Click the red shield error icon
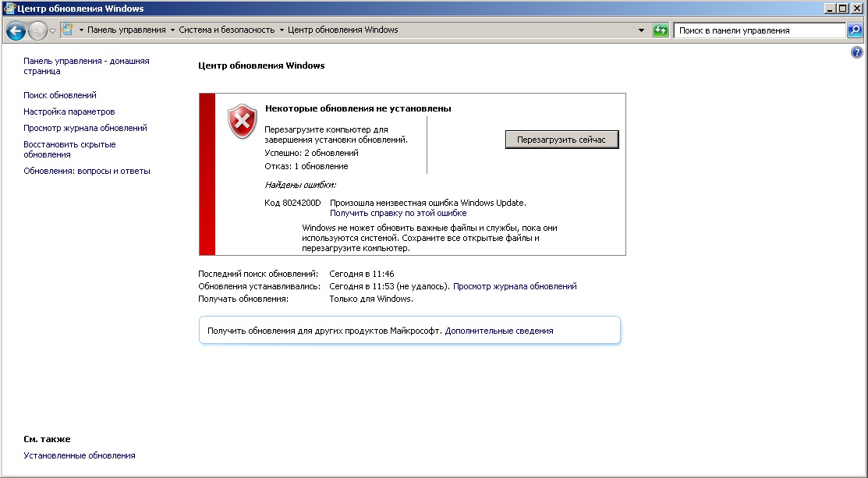Screen dimensions: 868x478 242,122
